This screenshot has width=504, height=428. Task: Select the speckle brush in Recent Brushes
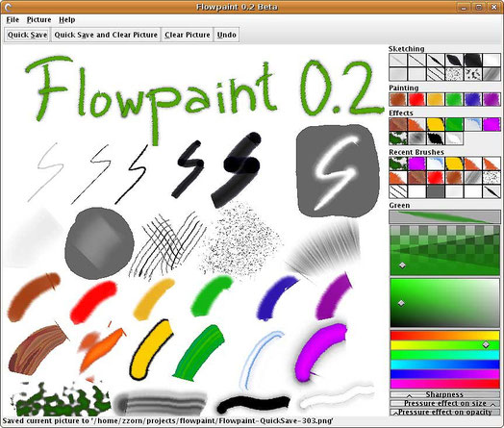pyautogui.click(x=491, y=177)
